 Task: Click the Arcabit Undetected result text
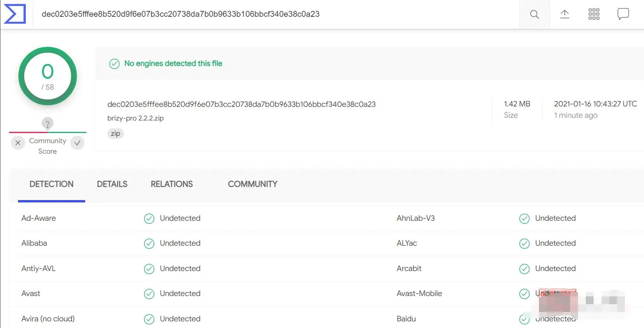(555, 269)
